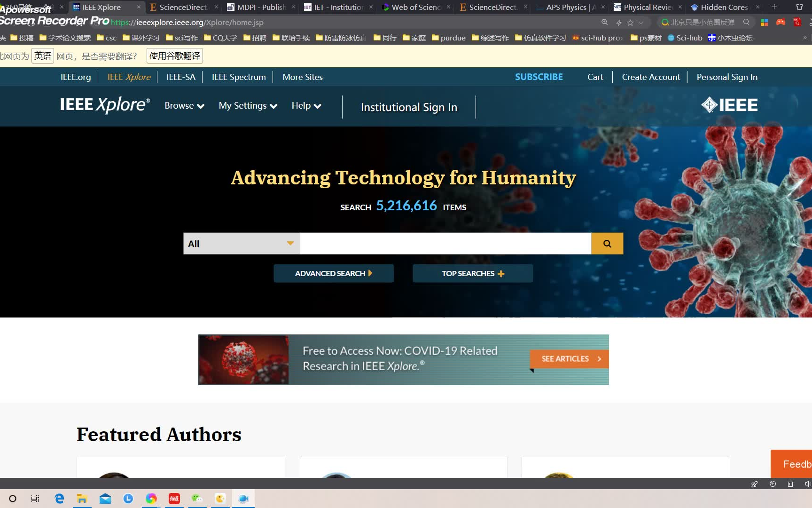Switch to the IET - Institution tab

coord(338,7)
